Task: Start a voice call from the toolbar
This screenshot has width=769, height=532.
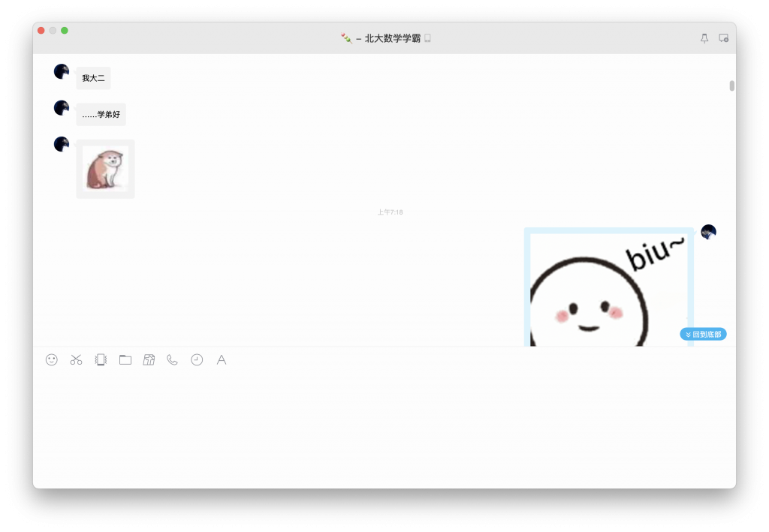Action: pos(172,360)
